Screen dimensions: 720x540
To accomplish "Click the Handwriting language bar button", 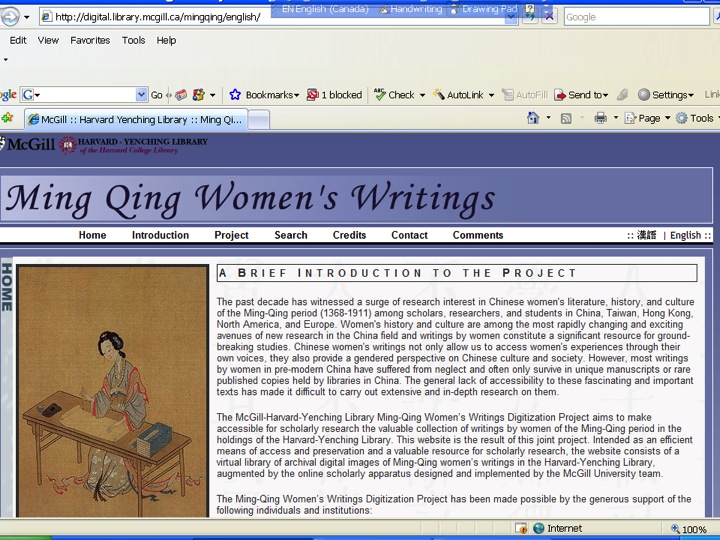I will tap(411, 9).
